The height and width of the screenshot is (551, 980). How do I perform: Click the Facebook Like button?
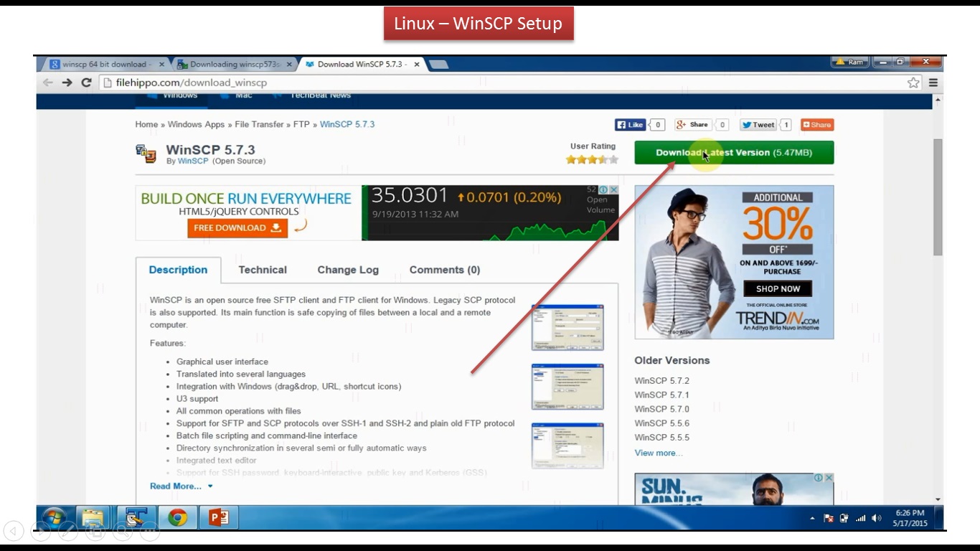[x=630, y=125]
